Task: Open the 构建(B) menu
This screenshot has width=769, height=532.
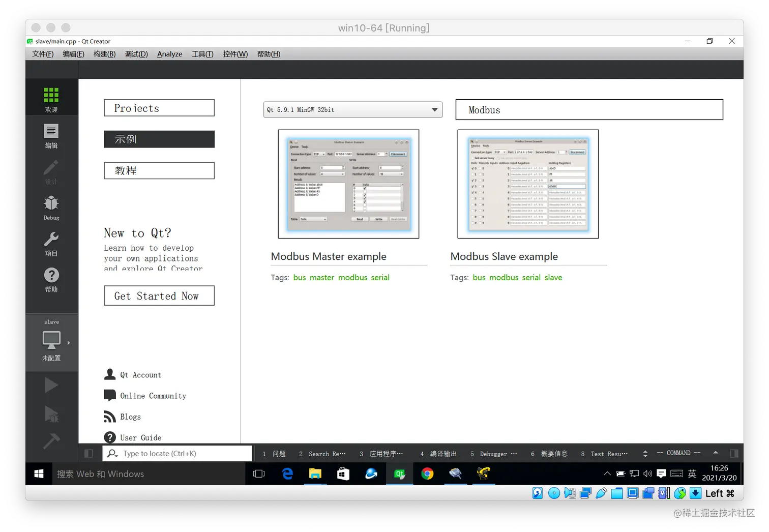Action: (x=104, y=54)
